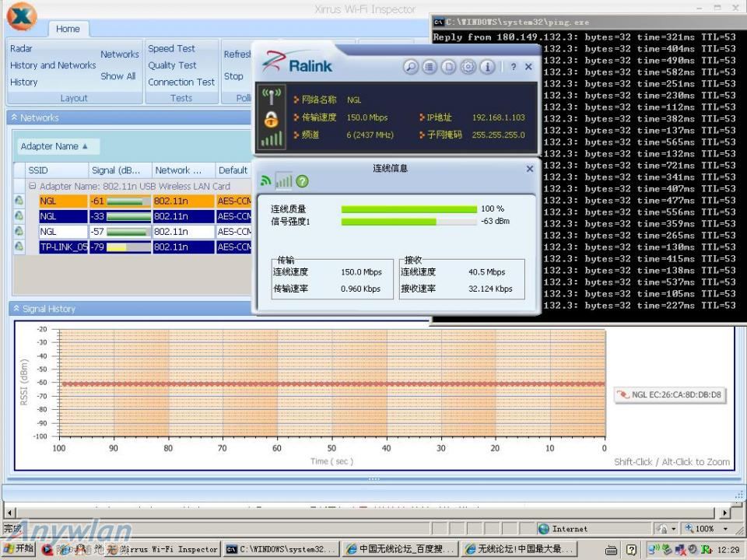The image size is (747, 560).
Task: Open green question mark help in link info
Action: 302,181
